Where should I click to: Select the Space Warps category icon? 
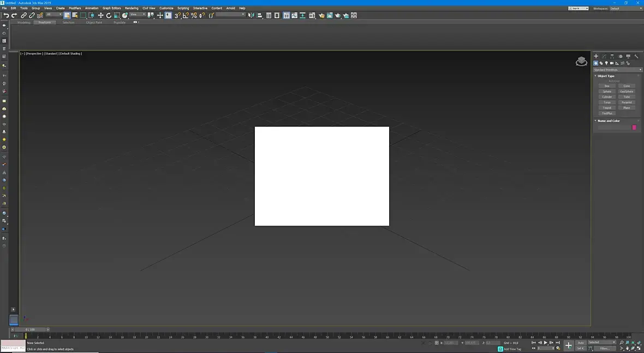(622, 63)
